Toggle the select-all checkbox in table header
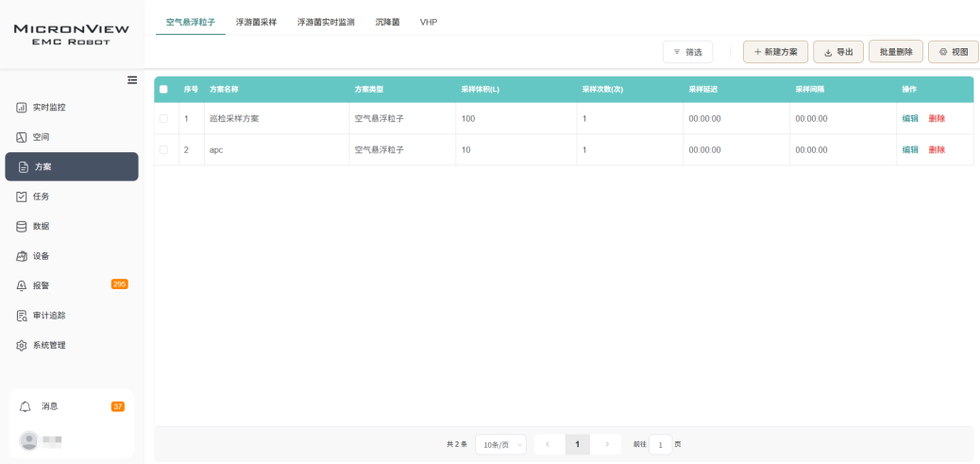 (x=163, y=89)
